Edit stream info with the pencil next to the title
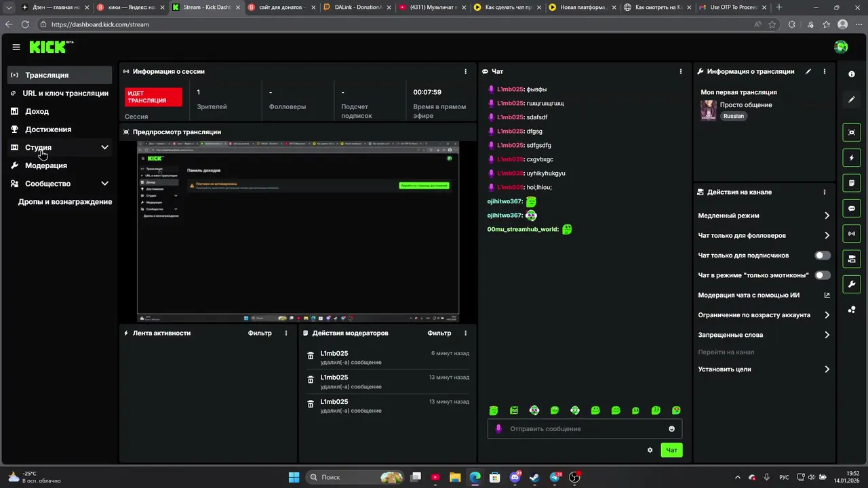The image size is (868, 488). (x=808, y=71)
